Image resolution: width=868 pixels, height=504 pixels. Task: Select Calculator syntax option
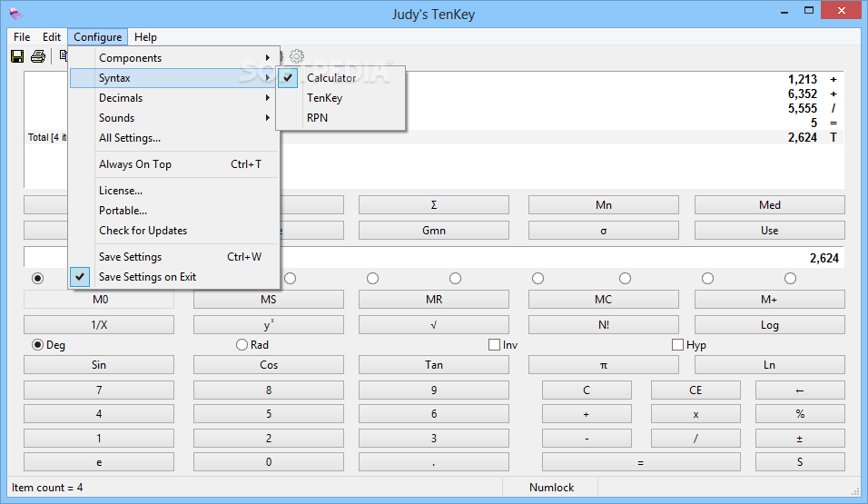(341, 78)
